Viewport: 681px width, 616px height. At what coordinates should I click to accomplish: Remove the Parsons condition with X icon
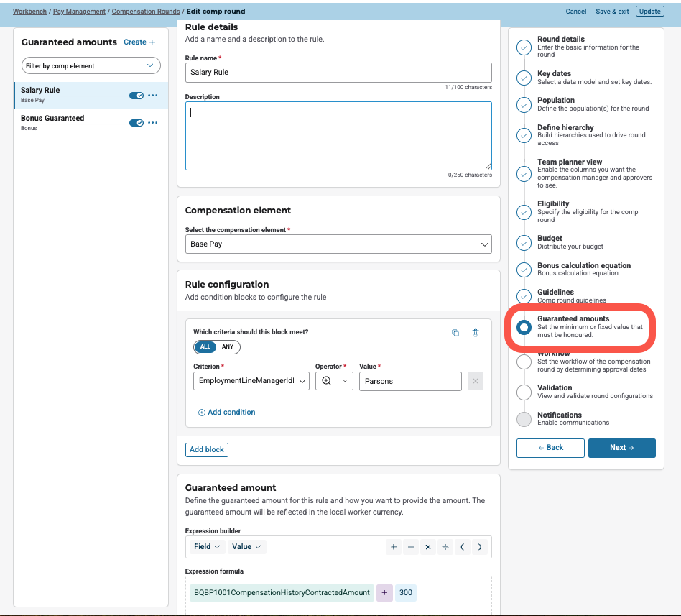point(475,381)
